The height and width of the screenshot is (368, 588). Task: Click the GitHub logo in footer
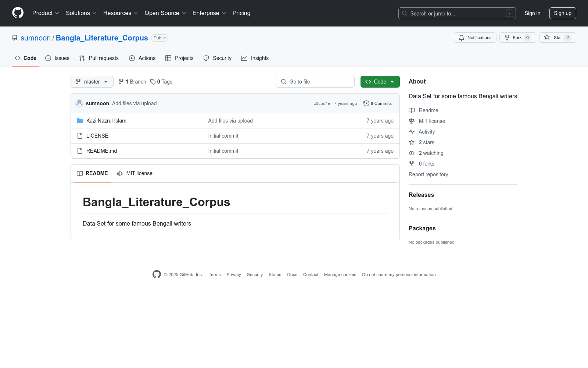(157, 274)
